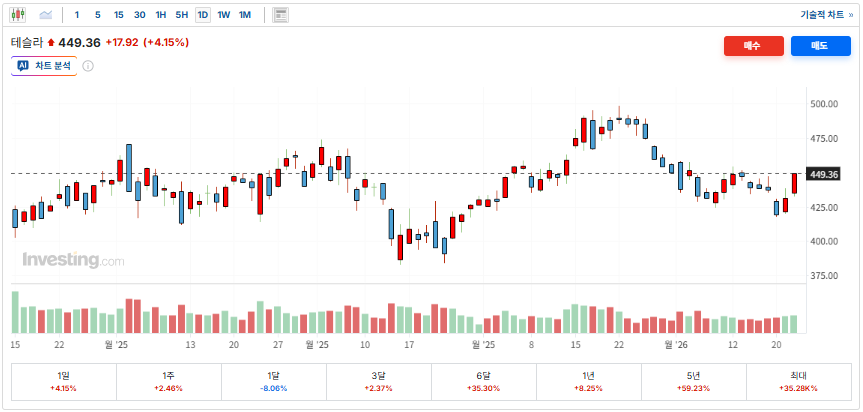863x412 pixels.
Task: Select the 1일 range tab
Action: [64, 381]
